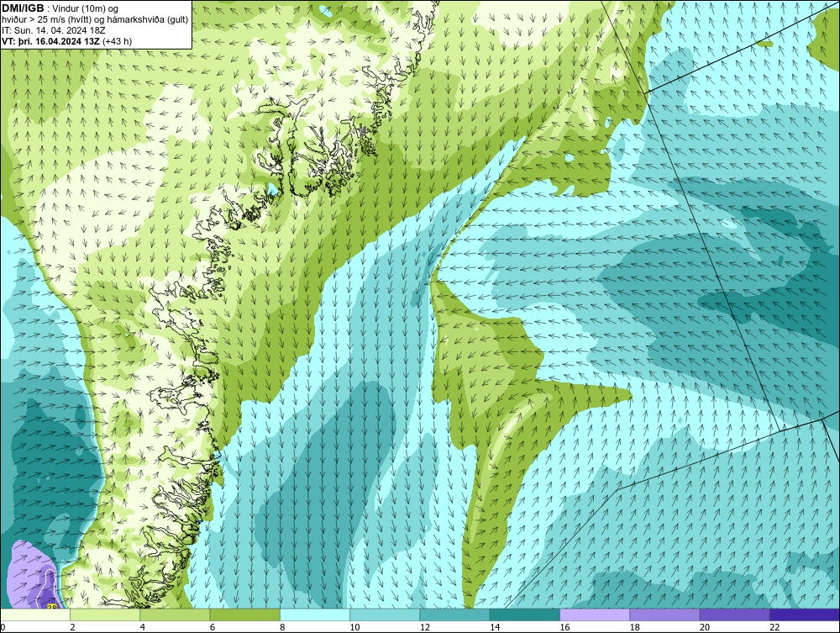Image resolution: width=840 pixels, height=633 pixels.
Task: Click the legend scale label '22'
Action: tap(774, 628)
